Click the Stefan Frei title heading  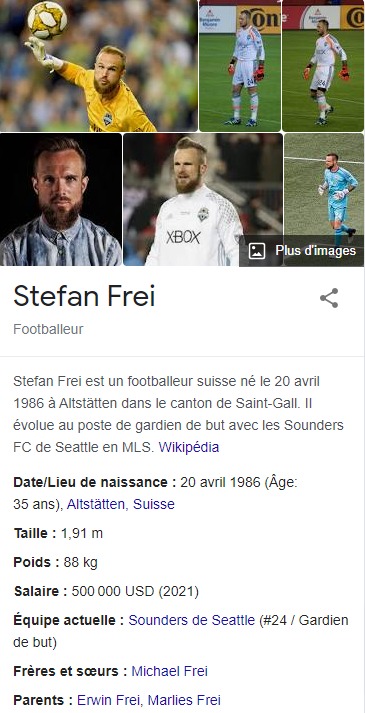pyautogui.click(x=84, y=296)
